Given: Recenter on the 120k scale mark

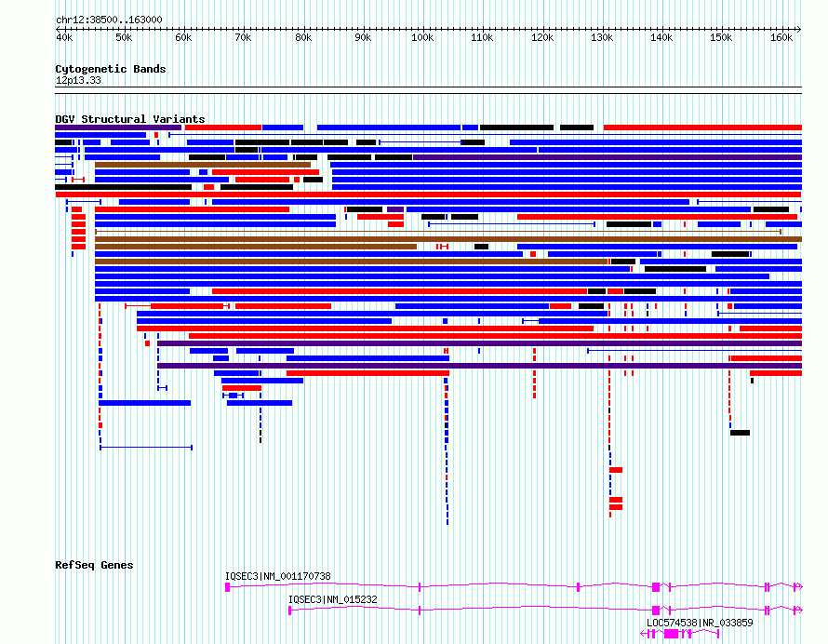Looking at the screenshot, I should [x=542, y=37].
